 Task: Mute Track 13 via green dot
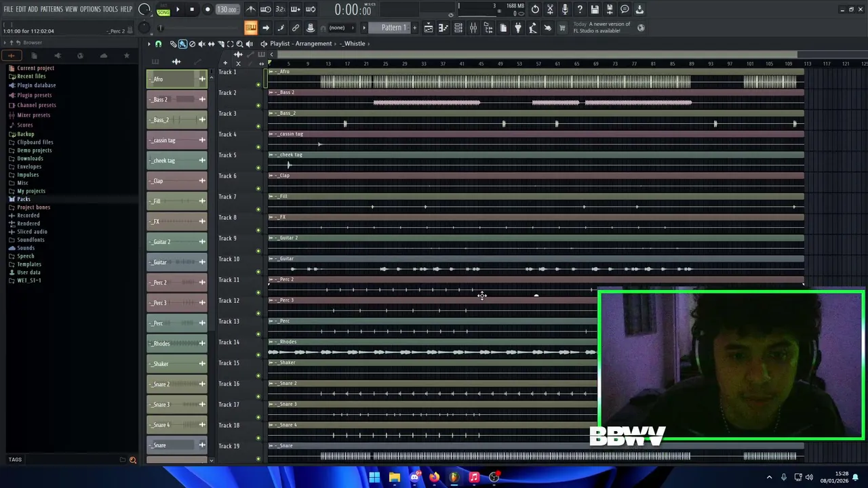click(258, 334)
